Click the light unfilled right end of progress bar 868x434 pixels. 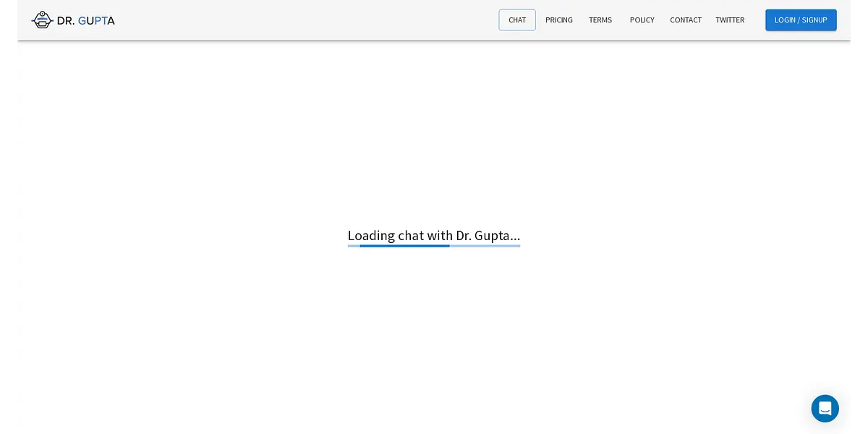tap(485, 246)
